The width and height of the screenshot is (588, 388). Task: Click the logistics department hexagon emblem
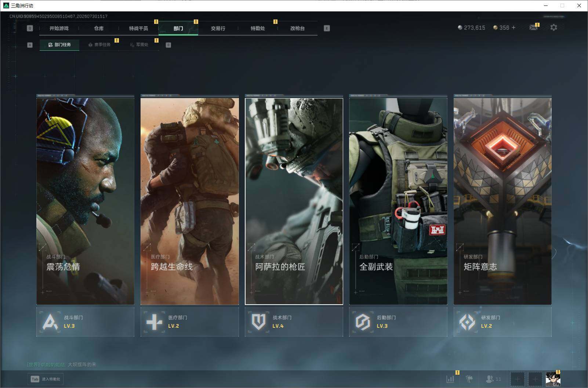coord(363,322)
